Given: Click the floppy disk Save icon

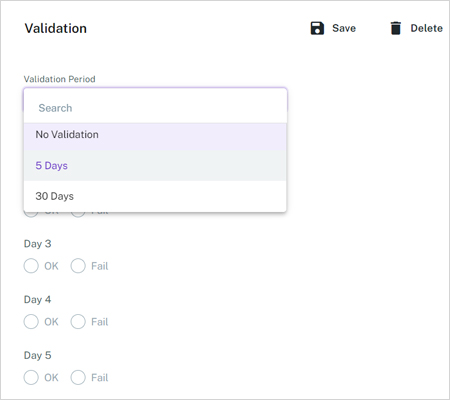Looking at the screenshot, I should click(317, 28).
